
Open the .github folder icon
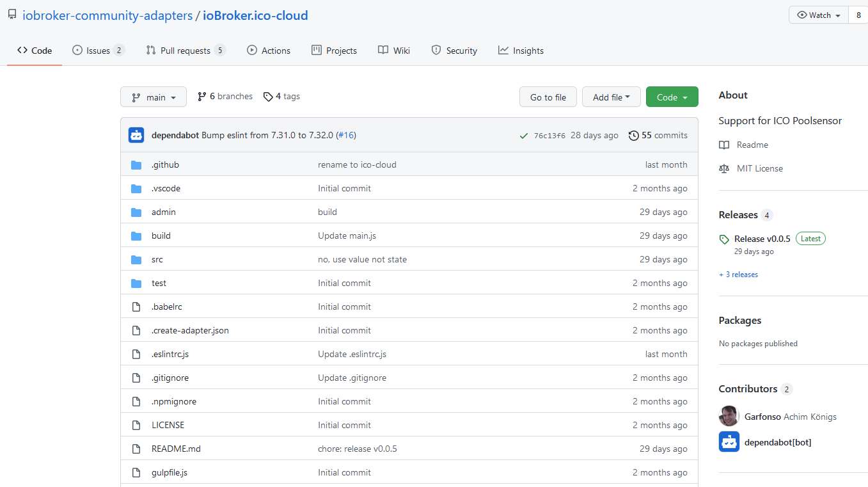pos(136,165)
